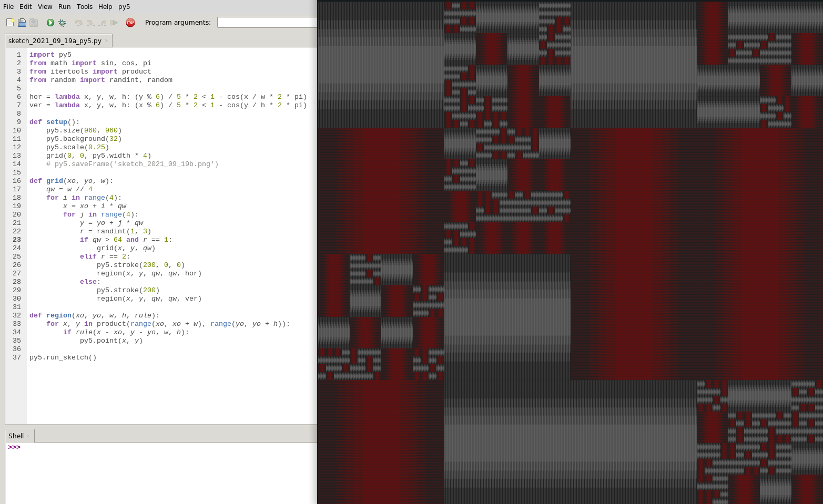Click the Step over debug icon
This screenshot has height=504, width=823.
click(79, 23)
